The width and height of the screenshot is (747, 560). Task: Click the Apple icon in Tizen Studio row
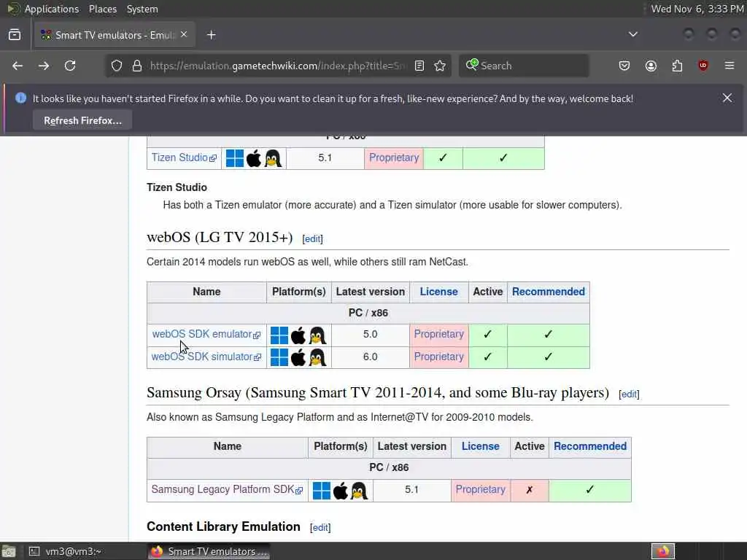point(254,158)
